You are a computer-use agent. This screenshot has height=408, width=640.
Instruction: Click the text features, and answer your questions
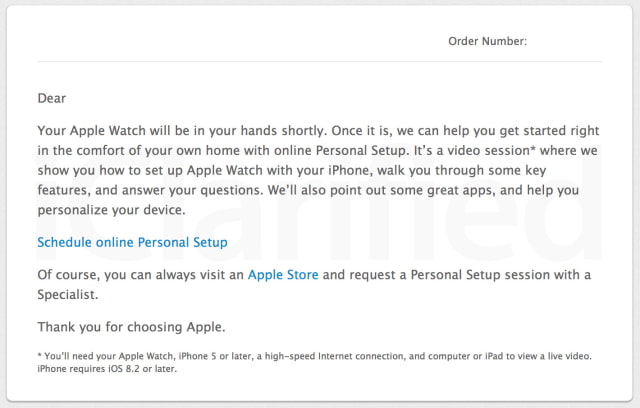[x=150, y=190]
